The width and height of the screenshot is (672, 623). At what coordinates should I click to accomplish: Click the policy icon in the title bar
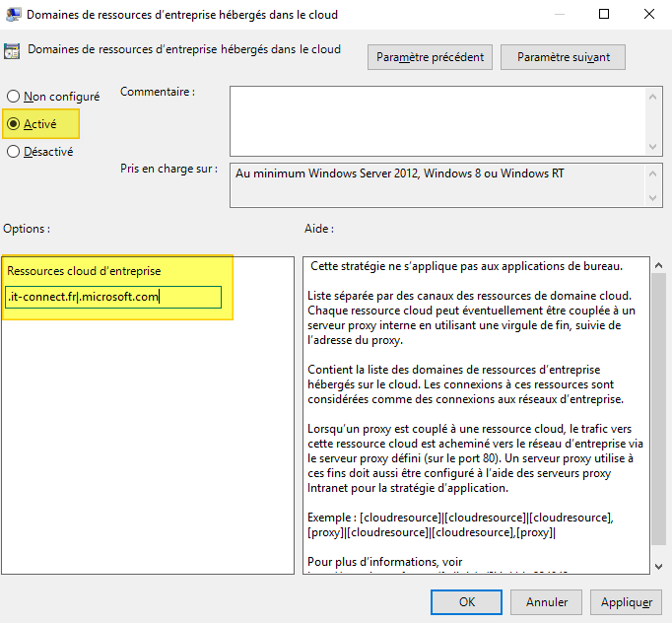click(12, 14)
